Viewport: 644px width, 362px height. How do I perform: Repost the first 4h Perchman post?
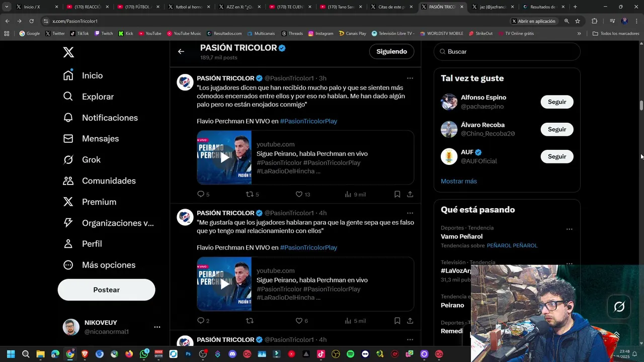tap(250, 320)
